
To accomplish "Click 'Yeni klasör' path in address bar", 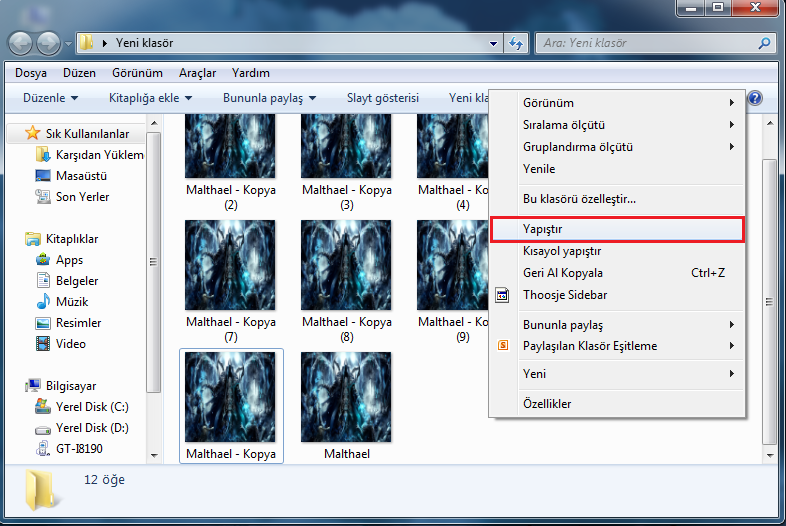I will point(144,43).
